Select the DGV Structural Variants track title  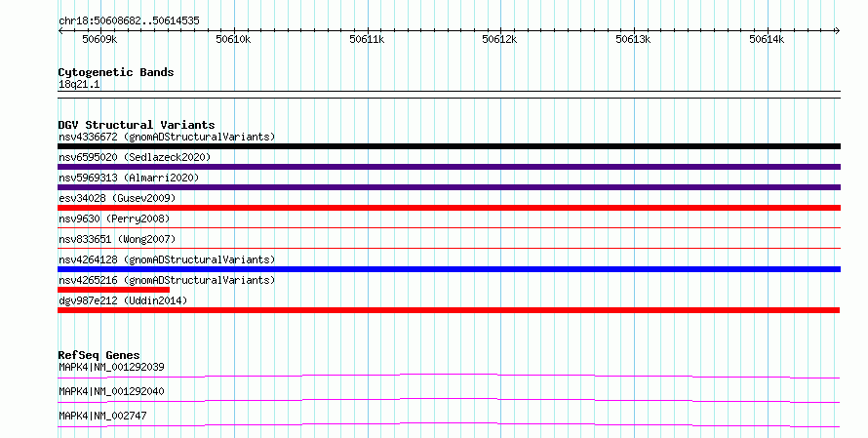click(x=137, y=125)
